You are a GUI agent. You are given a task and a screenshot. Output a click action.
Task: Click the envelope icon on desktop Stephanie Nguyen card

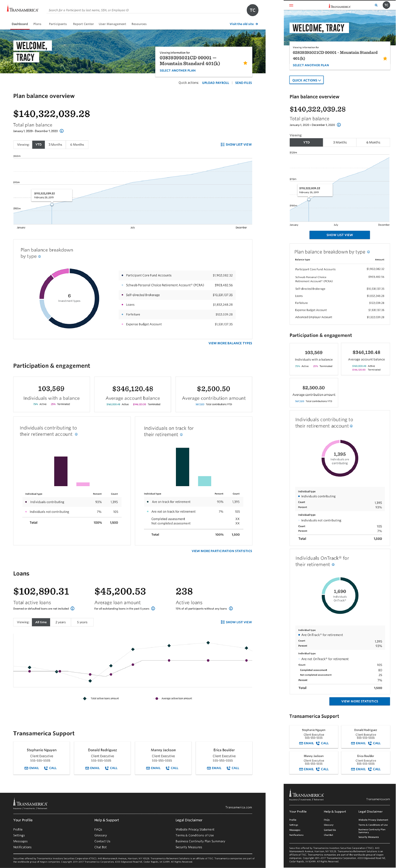point(26,768)
